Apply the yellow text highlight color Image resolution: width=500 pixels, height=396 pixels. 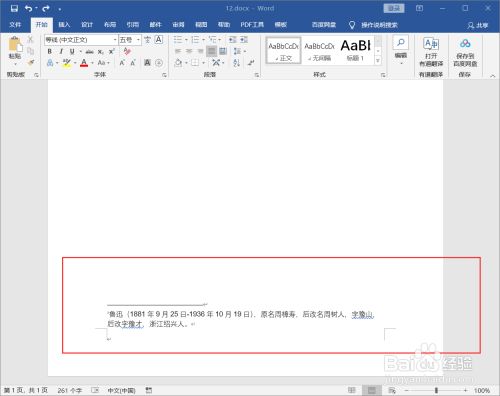click(x=67, y=63)
